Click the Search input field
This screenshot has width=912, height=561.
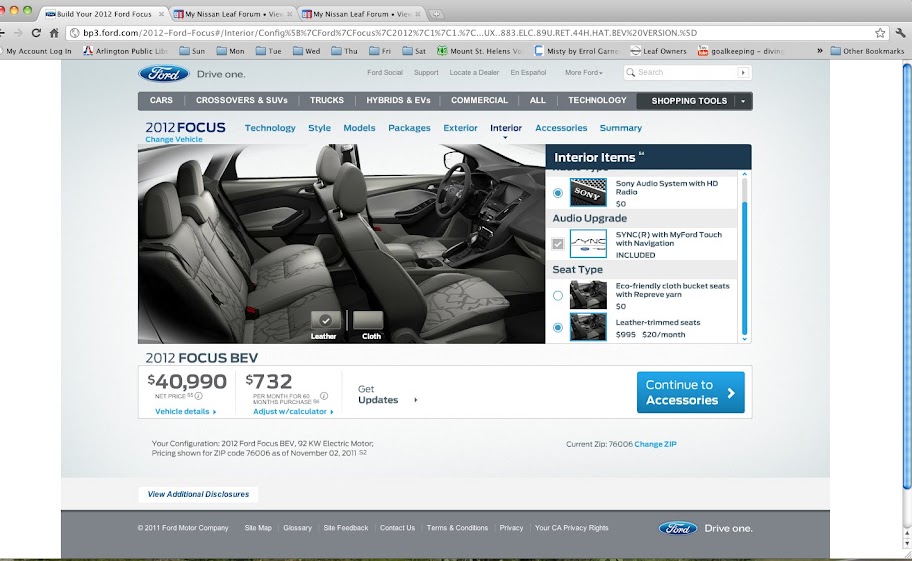[x=685, y=73]
